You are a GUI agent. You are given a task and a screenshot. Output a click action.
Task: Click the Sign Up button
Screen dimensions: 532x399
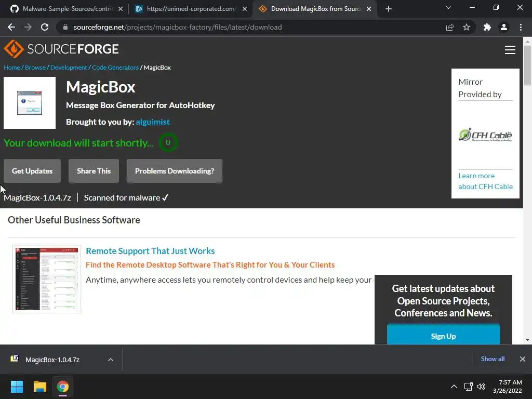[x=443, y=336]
